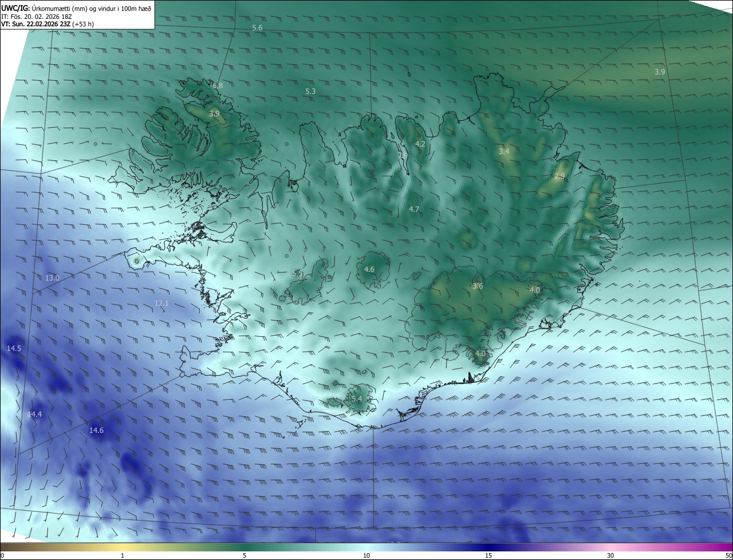
Task: Click the 5.4 value on Mýrdalsjökull glacier
Action: coord(357,399)
